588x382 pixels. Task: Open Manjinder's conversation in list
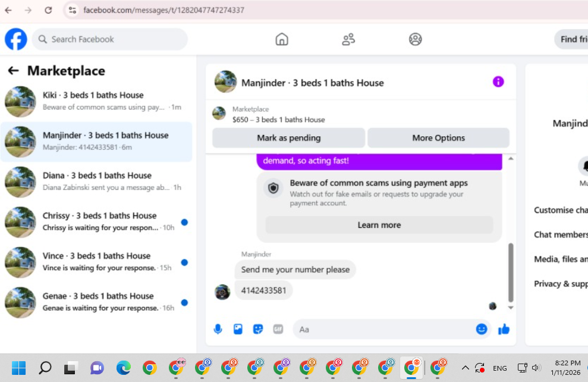click(x=96, y=142)
